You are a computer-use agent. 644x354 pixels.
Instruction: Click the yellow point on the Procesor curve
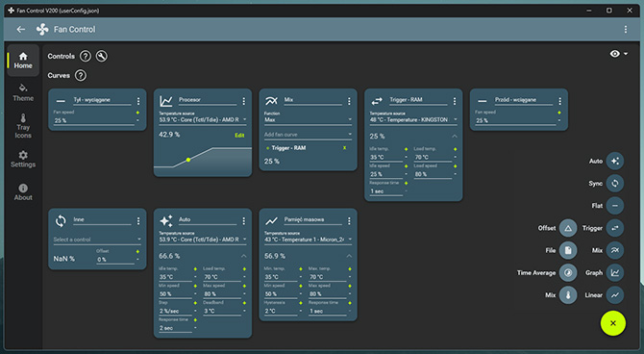click(188, 160)
